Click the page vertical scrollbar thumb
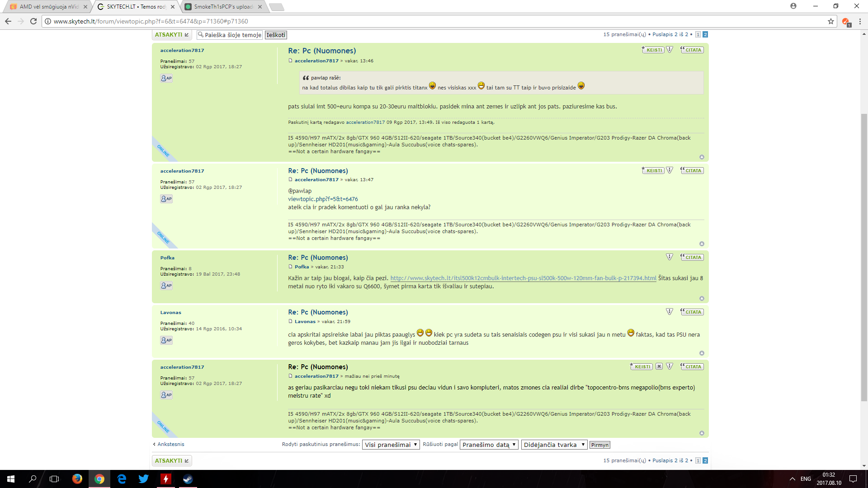The width and height of the screenshot is (868, 488). (864, 258)
